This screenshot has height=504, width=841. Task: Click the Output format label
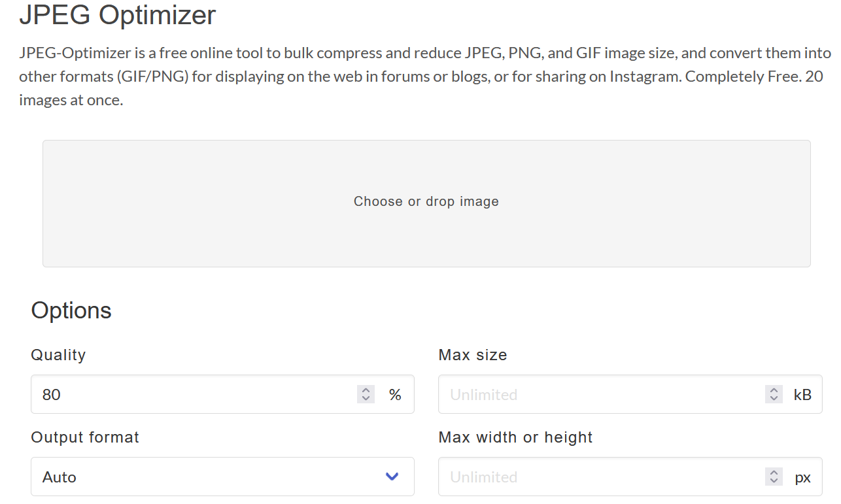(85, 437)
